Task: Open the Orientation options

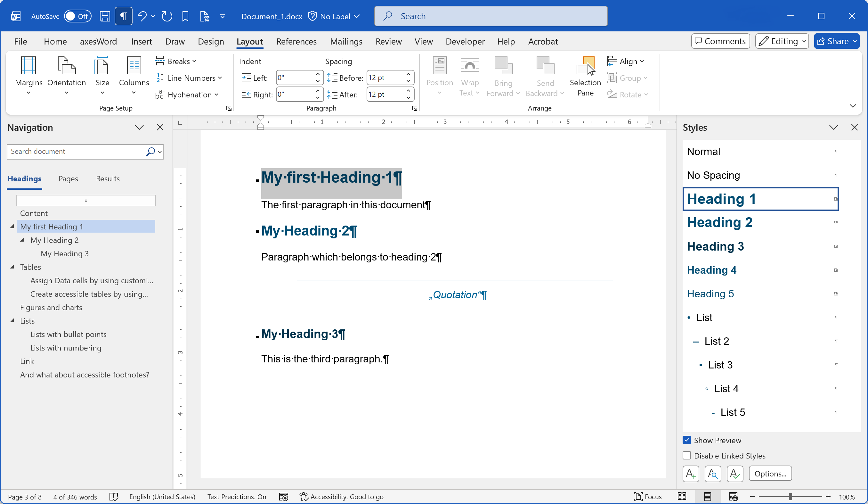Action: click(67, 75)
